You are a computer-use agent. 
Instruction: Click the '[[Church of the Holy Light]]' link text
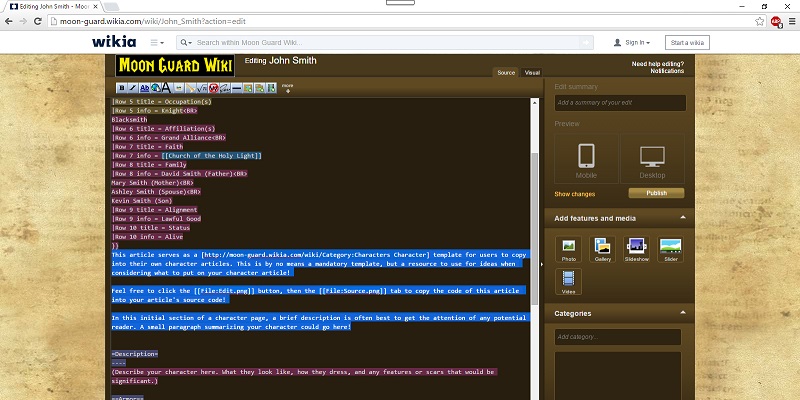pyautogui.click(x=211, y=156)
